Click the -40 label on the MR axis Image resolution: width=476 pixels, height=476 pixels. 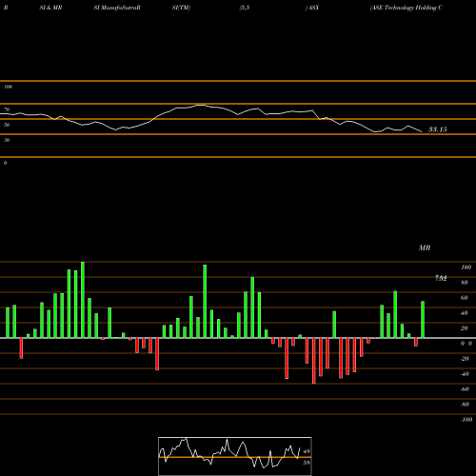465,374
